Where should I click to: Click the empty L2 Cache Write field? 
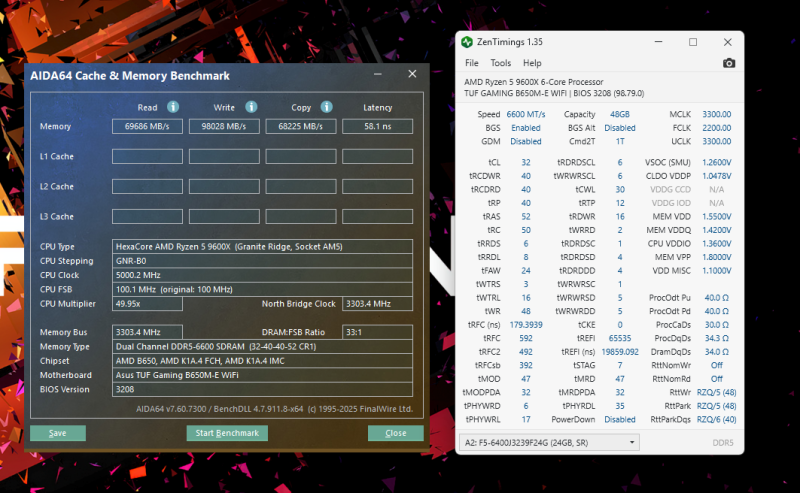224,186
